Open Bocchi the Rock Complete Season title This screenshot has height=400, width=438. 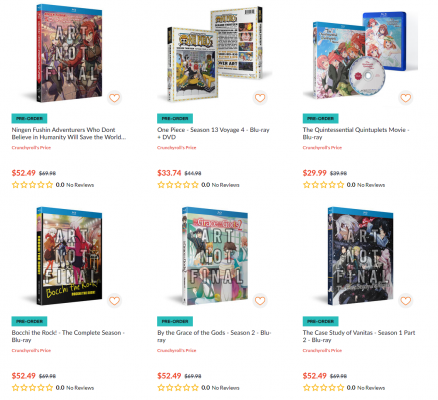[x=68, y=336]
